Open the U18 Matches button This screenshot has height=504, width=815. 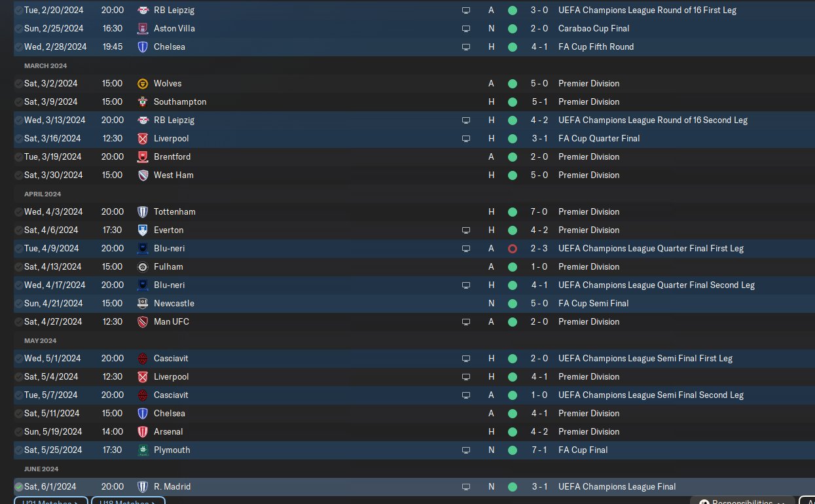click(x=128, y=501)
